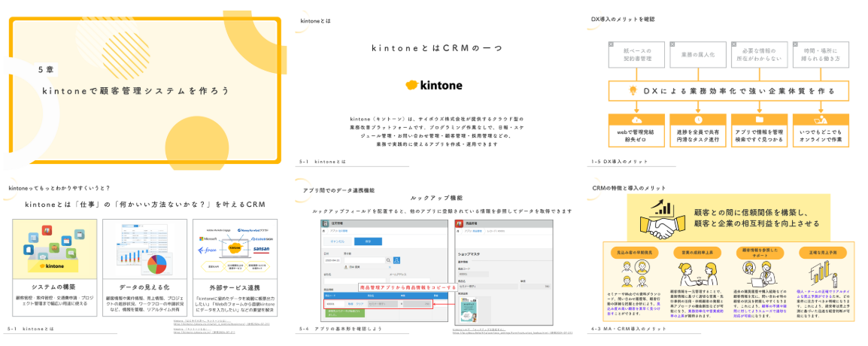Click the box 業務の属人化
The height and width of the screenshot is (346, 868).
coord(697,56)
